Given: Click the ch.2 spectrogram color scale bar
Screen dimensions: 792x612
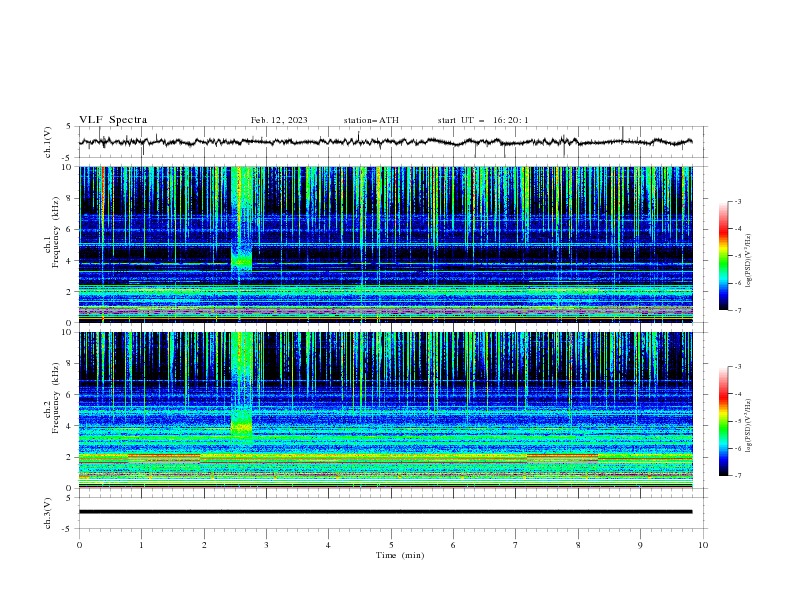Looking at the screenshot, I should tap(723, 421).
